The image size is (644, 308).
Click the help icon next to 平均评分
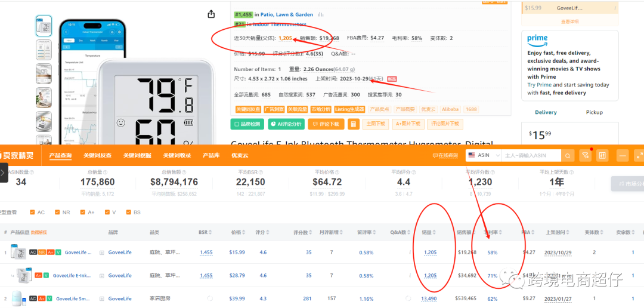pos(414,173)
